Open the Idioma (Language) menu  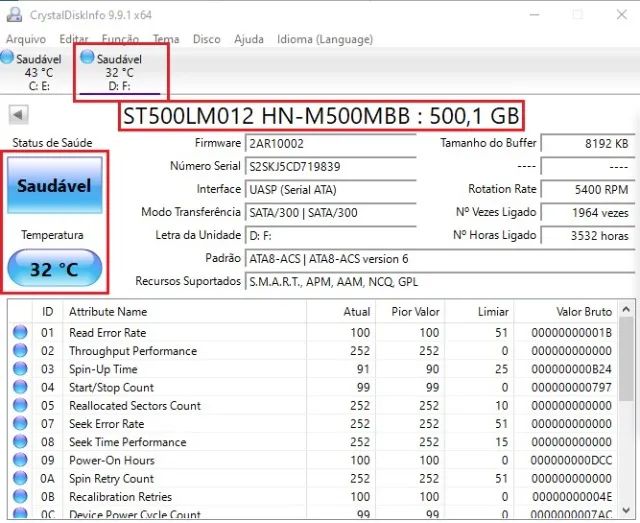325,39
